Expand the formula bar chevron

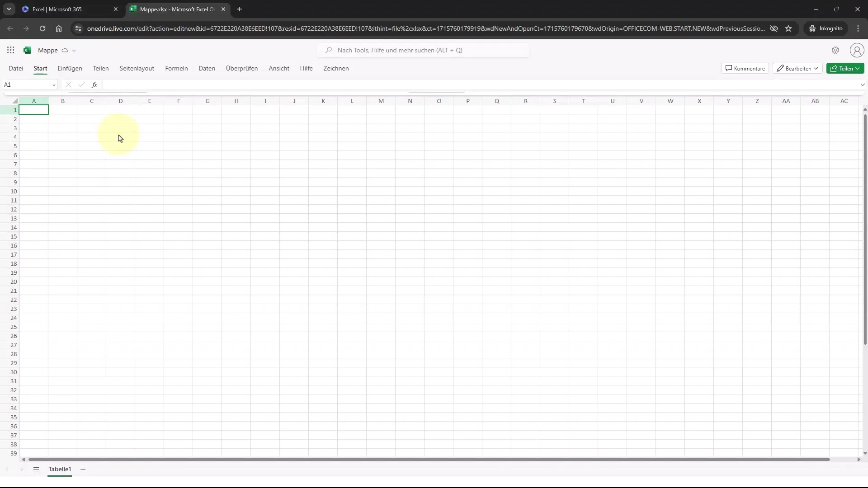point(863,84)
